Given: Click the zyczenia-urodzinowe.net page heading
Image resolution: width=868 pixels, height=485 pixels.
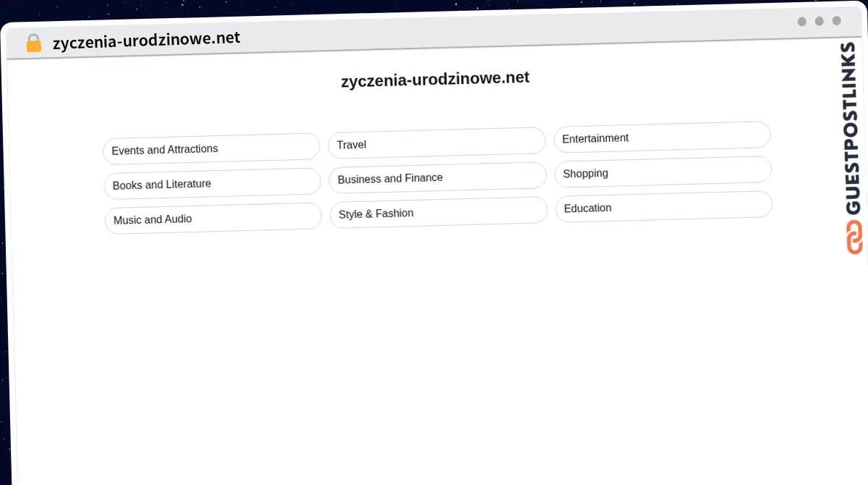Looking at the screenshot, I should [x=435, y=79].
